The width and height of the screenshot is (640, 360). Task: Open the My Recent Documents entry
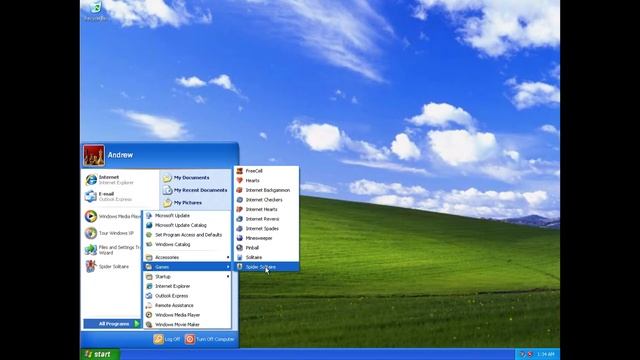196,190
